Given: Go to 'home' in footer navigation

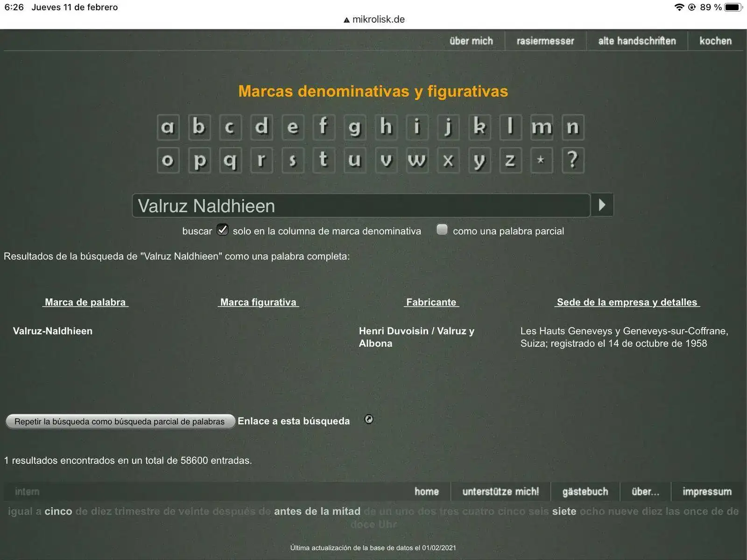Looking at the screenshot, I should [x=427, y=491].
